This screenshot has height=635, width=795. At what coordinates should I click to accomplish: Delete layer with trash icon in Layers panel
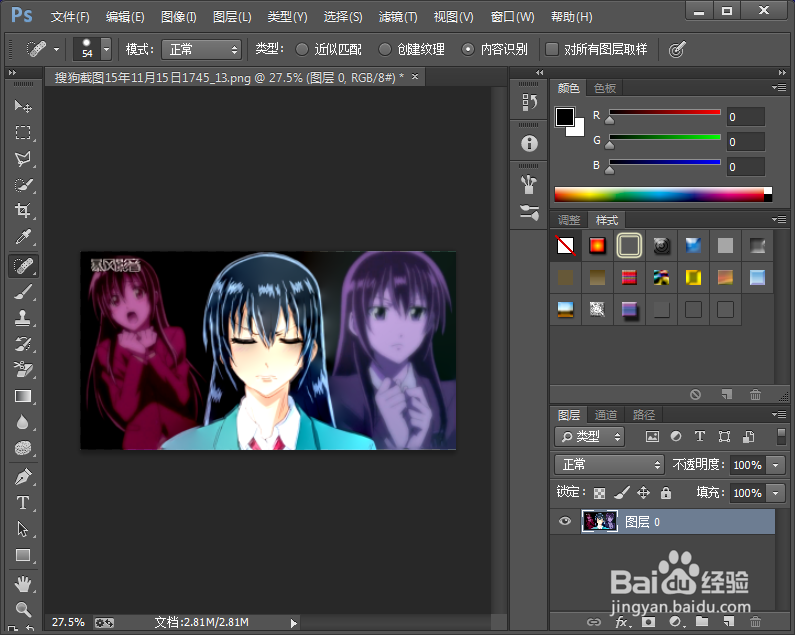755,622
